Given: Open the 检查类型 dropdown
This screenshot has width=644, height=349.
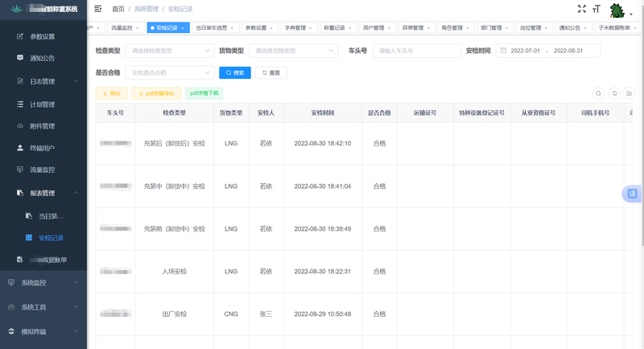Looking at the screenshot, I should (x=169, y=51).
